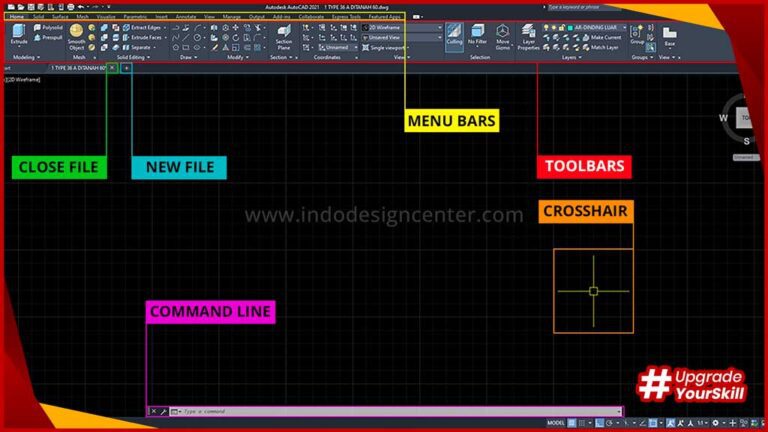Click the New drawing icon in quick access toolbar
The image size is (768, 432).
11,7
